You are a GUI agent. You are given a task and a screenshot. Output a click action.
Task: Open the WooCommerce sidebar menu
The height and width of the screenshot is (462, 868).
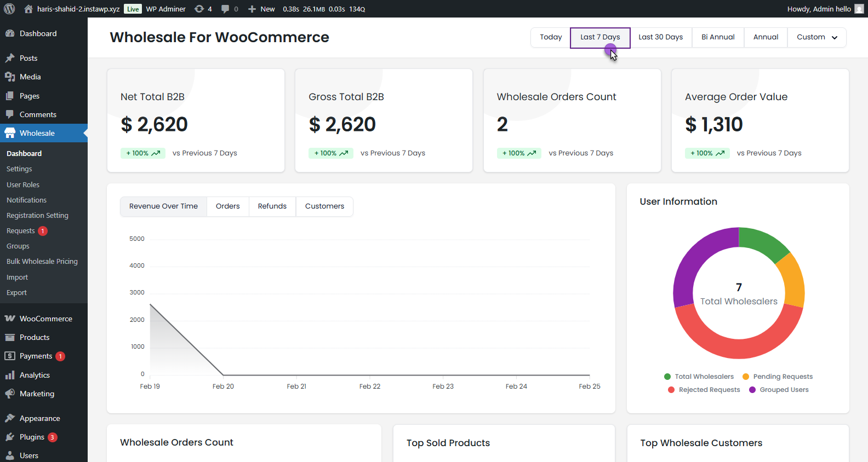[x=45, y=319]
